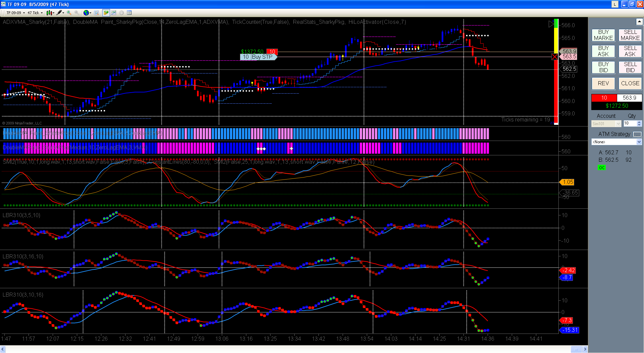
Task: Select the zoom in magnifier tool
Action: click(x=69, y=13)
